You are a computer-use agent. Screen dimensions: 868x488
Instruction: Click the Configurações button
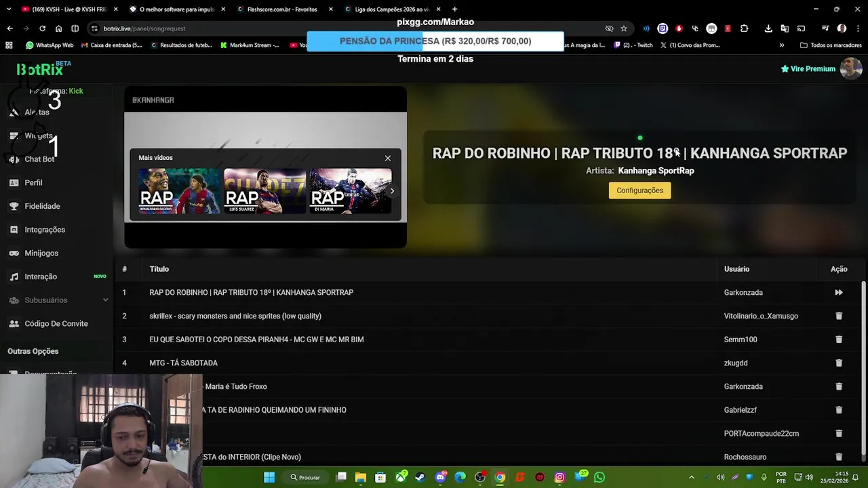click(x=639, y=190)
